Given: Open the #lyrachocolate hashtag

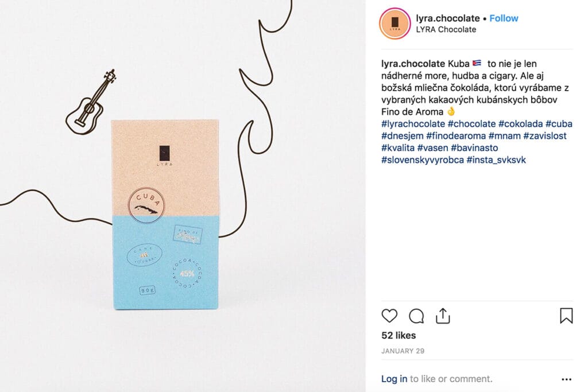Looking at the screenshot, I should click(x=413, y=123).
